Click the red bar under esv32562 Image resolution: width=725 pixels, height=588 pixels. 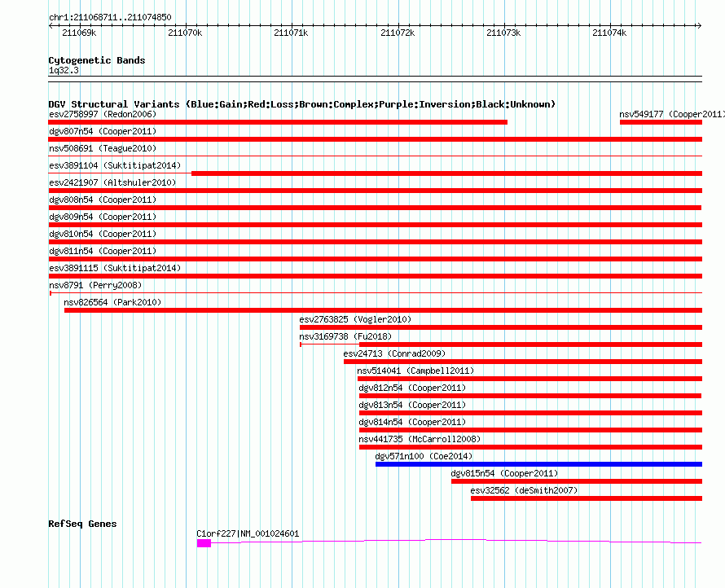coord(587,498)
